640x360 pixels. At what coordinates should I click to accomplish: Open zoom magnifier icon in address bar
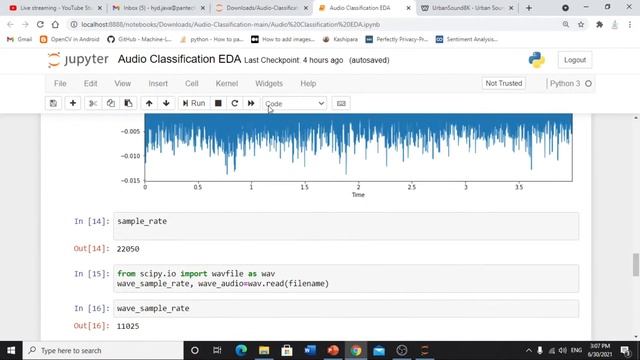(566, 24)
